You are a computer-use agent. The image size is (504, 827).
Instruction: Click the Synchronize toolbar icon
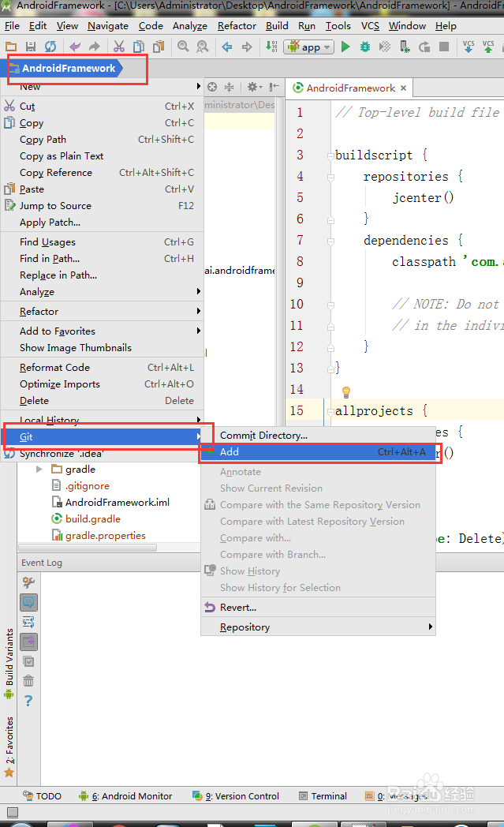click(x=50, y=47)
